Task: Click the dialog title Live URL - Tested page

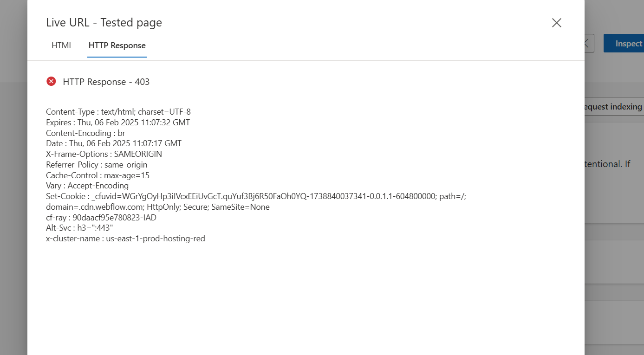Action: pyautogui.click(x=104, y=22)
